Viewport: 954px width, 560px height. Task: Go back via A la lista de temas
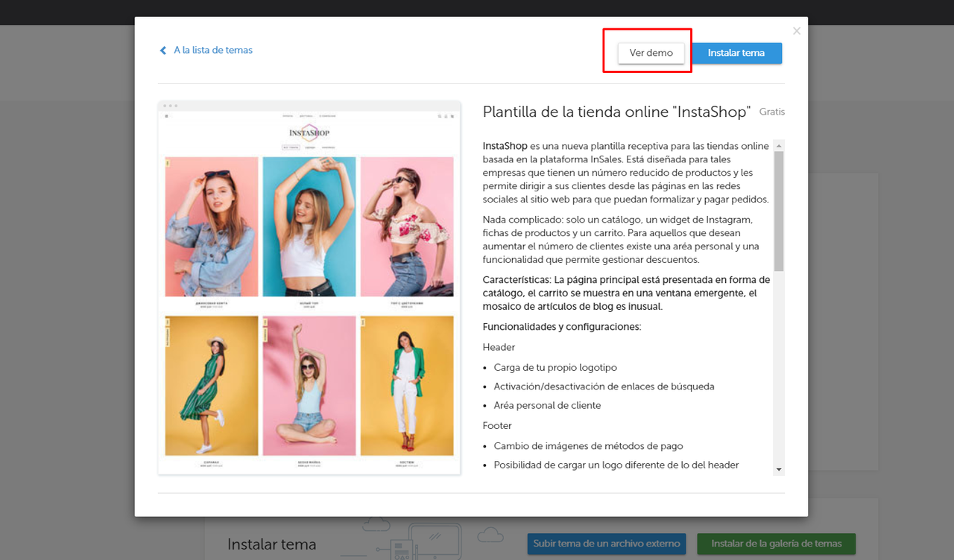click(x=213, y=50)
